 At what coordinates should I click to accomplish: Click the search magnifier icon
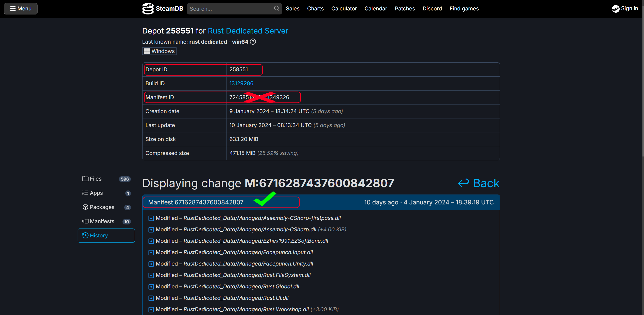pyautogui.click(x=276, y=8)
